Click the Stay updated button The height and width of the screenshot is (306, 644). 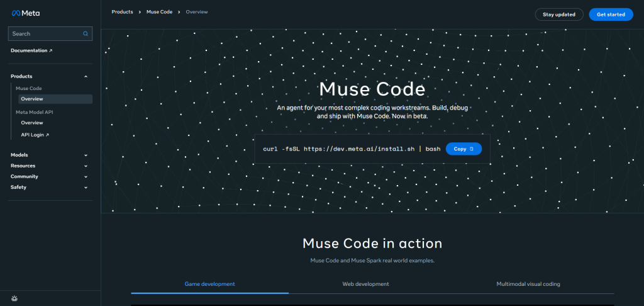tap(559, 14)
